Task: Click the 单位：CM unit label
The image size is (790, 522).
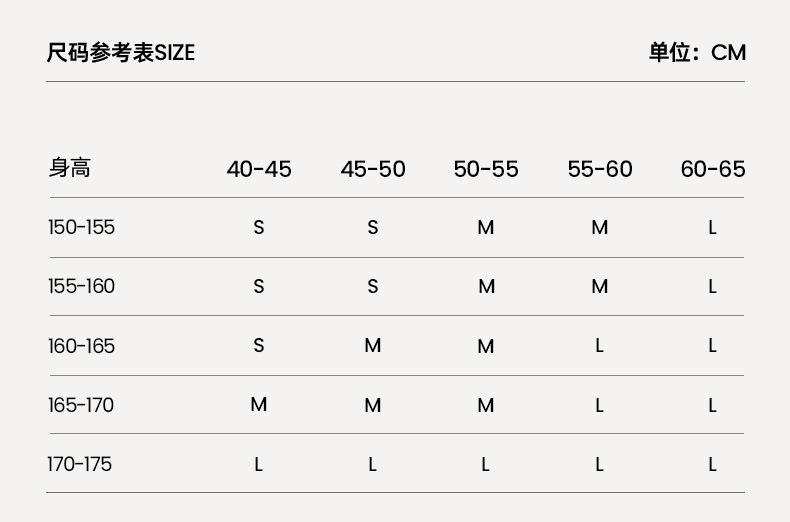Action: click(x=697, y=53)
